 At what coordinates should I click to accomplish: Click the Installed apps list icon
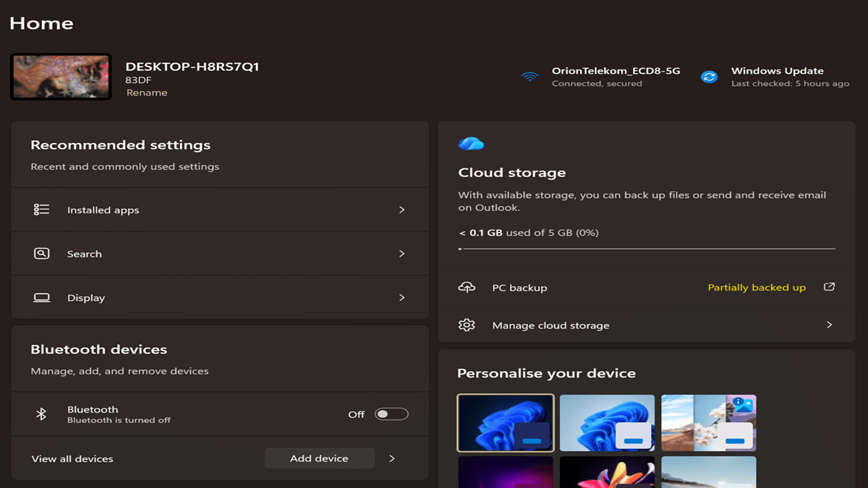coord(42,210)
